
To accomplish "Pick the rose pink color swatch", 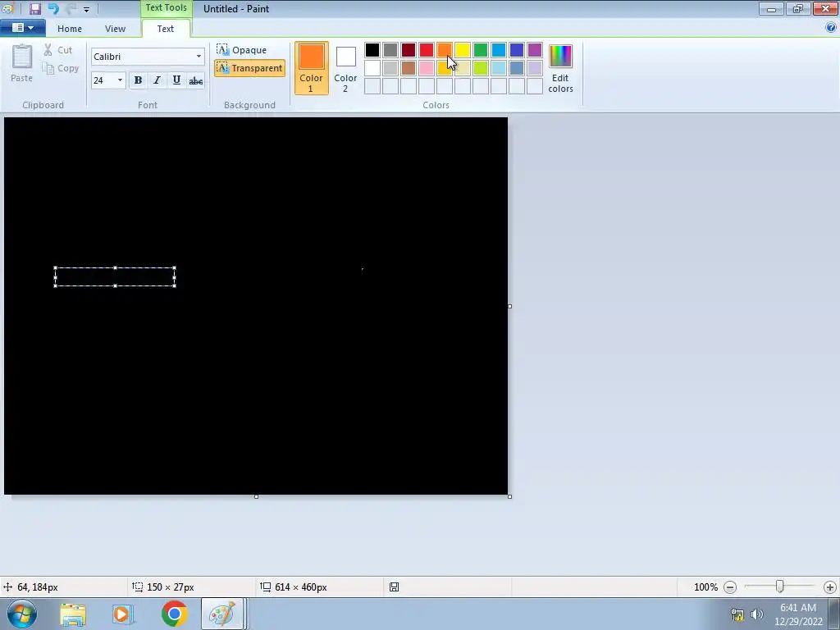I will coord(427,68).
